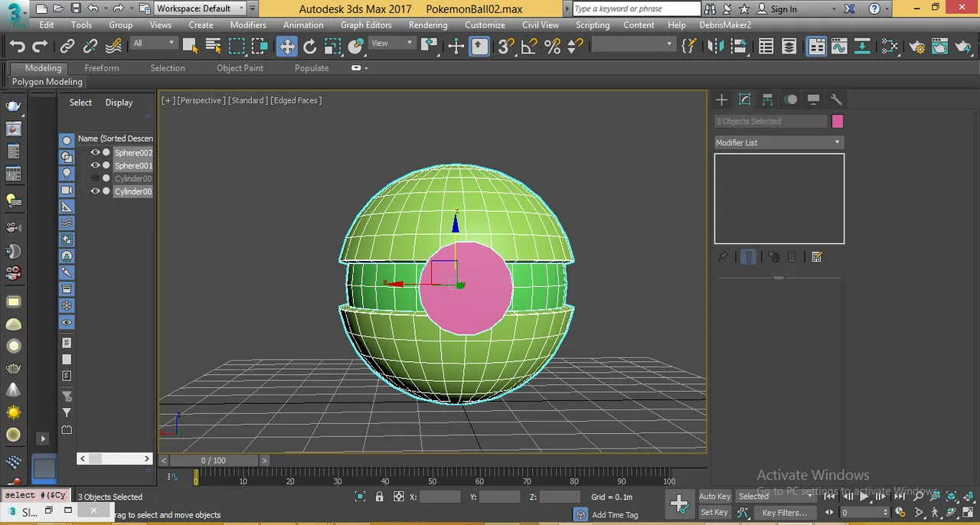
Task: Click the Mirror tool icon
Action: [716, 47]
